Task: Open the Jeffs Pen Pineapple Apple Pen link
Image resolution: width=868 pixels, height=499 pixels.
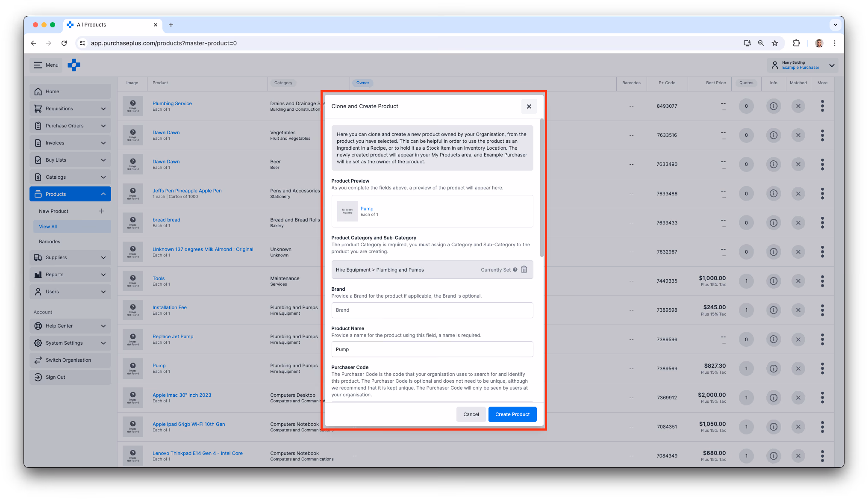Action: pos(187,191)
